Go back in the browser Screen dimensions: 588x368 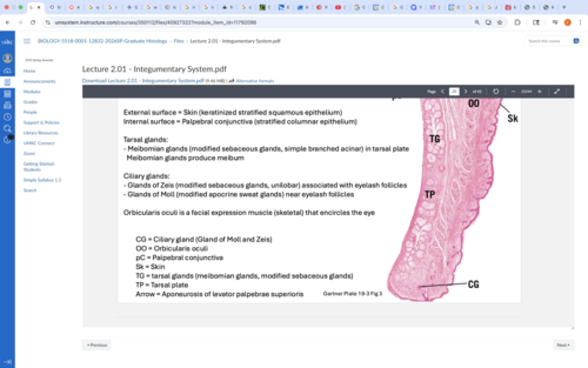point(8,22)
